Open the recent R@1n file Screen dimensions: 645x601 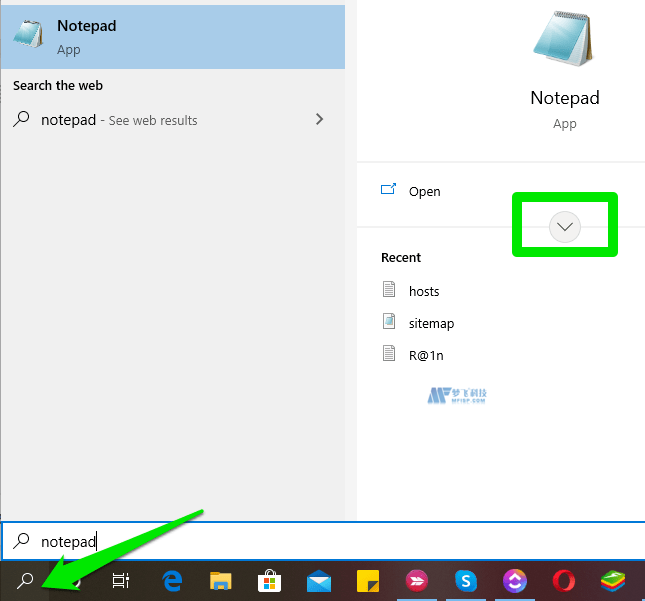click(426, 355)
